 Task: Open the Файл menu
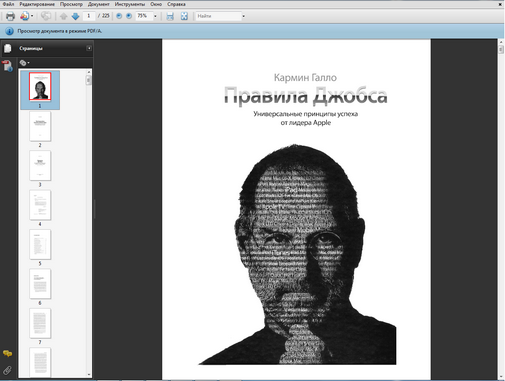(x=8, y=4)
